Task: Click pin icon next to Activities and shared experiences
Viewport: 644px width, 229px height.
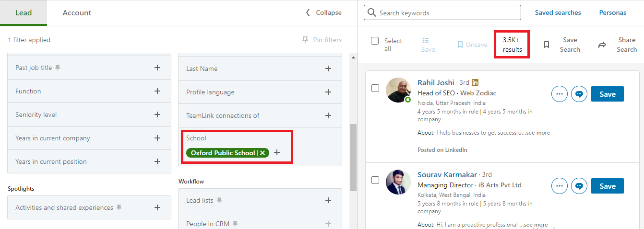Action: pos(119,207)
